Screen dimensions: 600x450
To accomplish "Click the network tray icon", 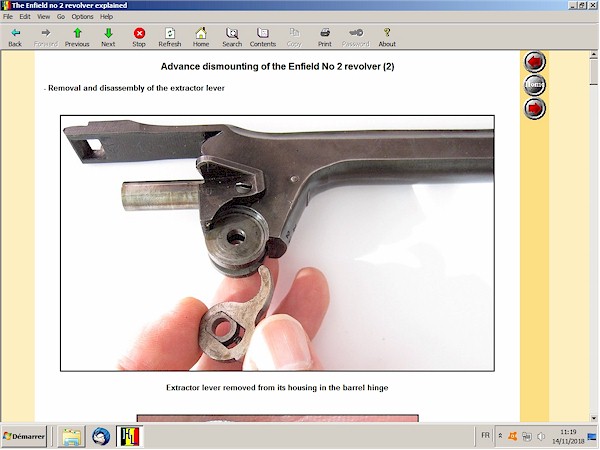I will coord(527,436).
